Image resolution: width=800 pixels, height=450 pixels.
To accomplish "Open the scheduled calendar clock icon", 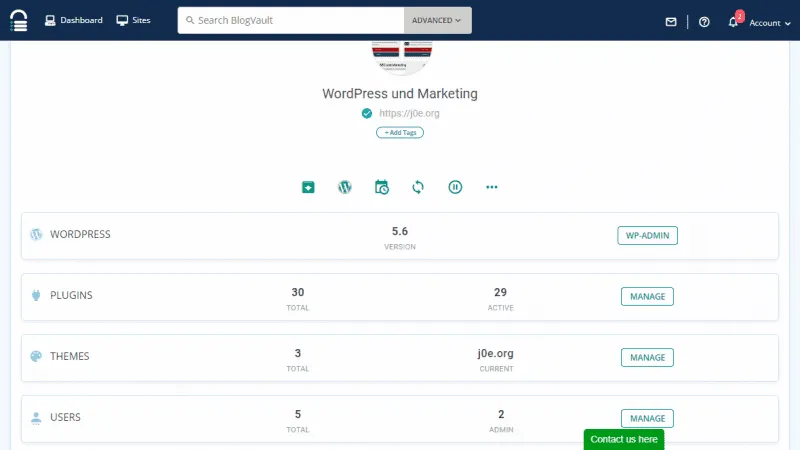I will [x=382, y=187].
